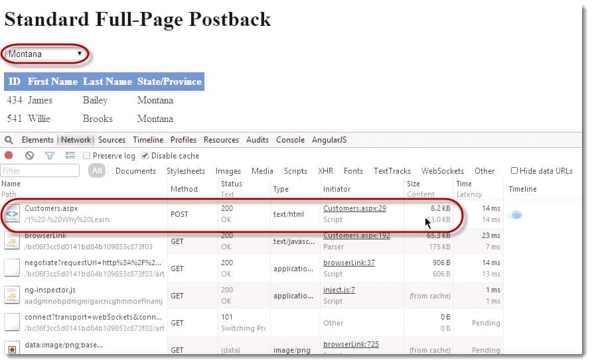Viewport: 592px width, 364px height.
Task: Filter requests by Documents
Action: coord(135,171)
